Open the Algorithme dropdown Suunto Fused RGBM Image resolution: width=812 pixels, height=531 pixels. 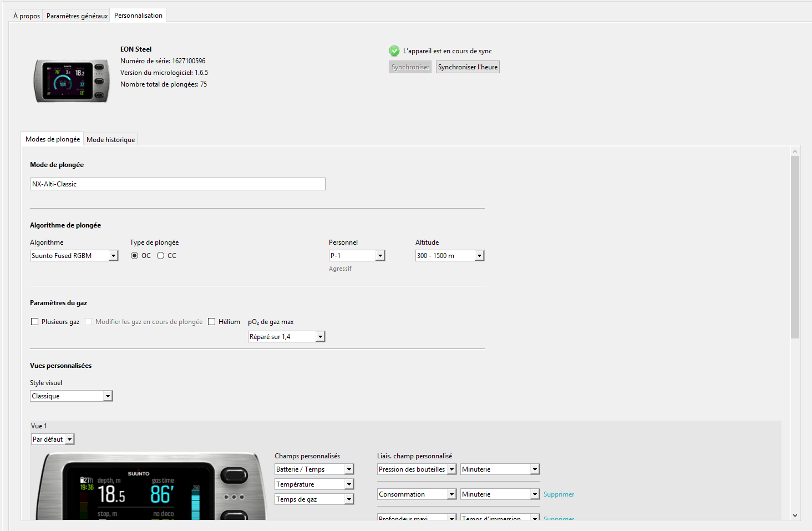point(74,256)
